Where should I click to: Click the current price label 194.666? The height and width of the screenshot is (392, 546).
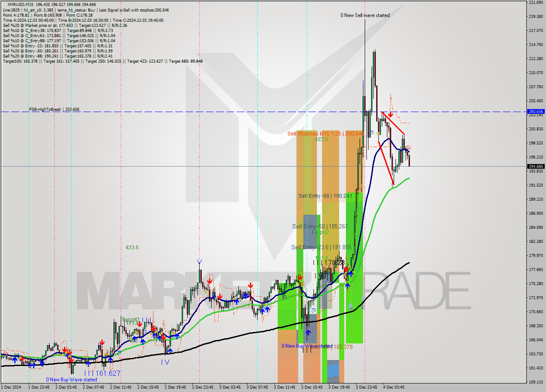click(x=536, y=167)
